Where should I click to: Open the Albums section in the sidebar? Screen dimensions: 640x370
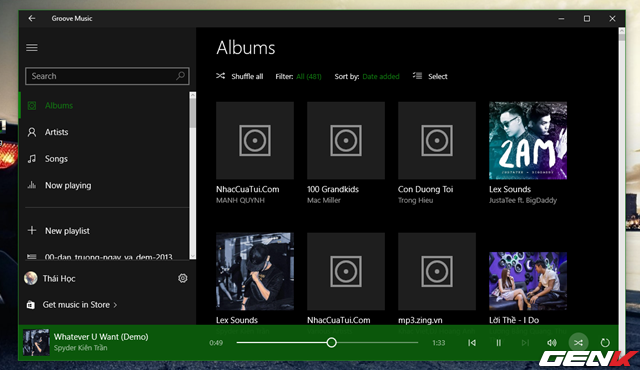(x=104, y=106)
